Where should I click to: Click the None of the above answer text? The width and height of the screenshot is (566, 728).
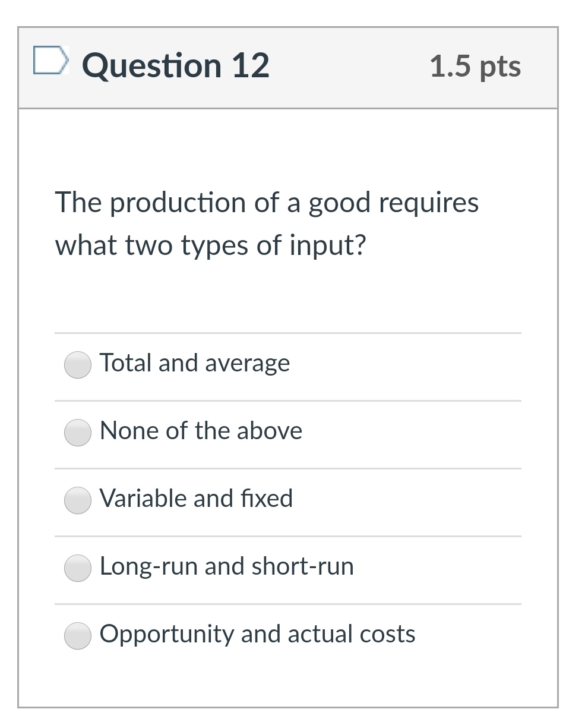(201, 431)
